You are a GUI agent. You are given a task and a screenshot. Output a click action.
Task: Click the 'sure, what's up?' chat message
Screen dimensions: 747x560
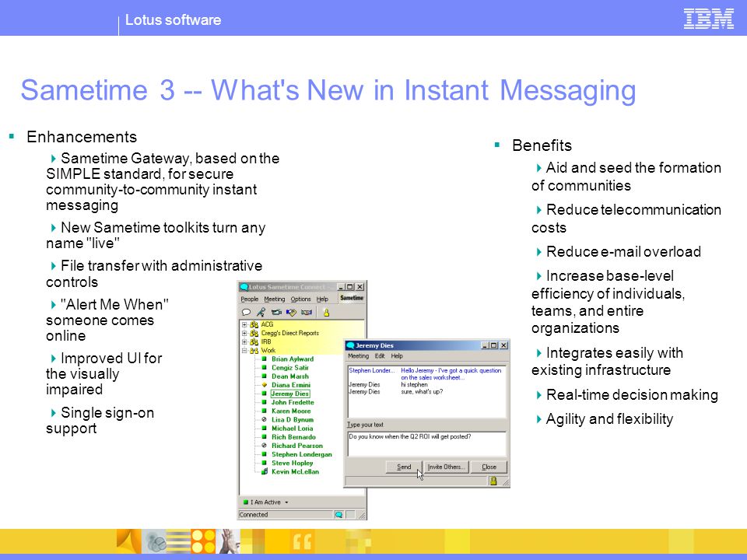click(422, 391)
